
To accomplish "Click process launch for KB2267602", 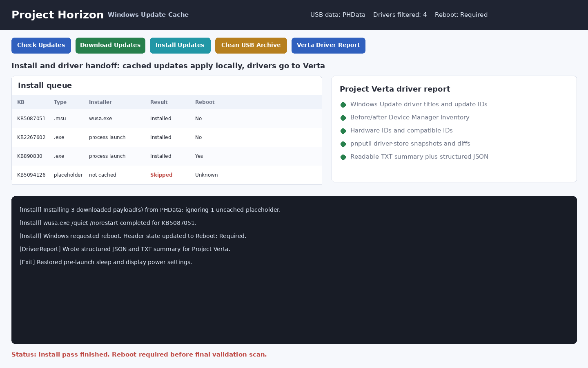I will pyautogui.click(x=107, y=137).
